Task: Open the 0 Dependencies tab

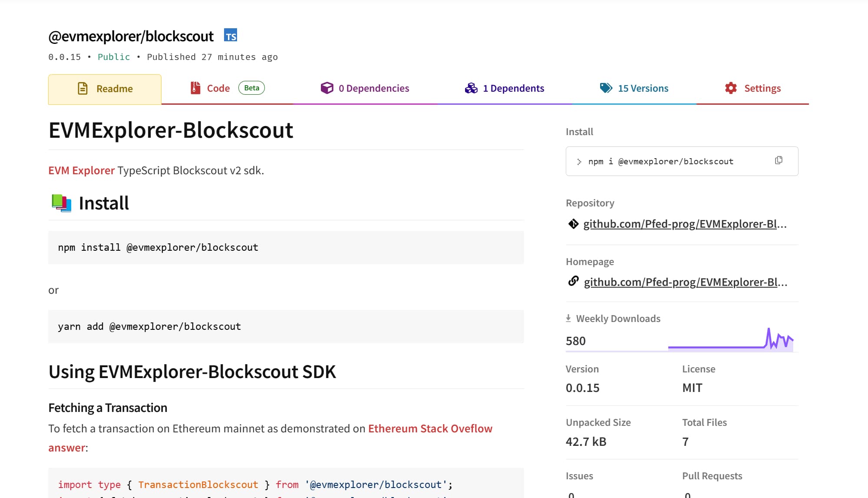Action: pos(374,88)
